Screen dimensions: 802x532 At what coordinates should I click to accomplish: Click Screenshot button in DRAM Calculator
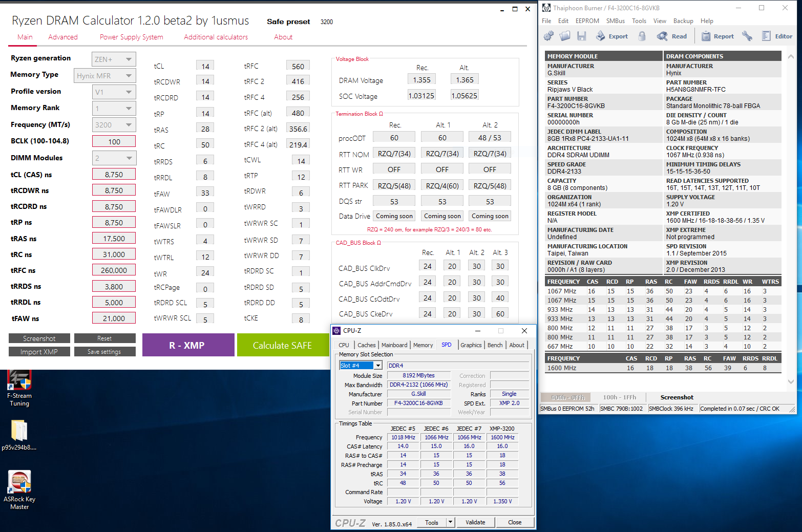(x=39, y=338)
